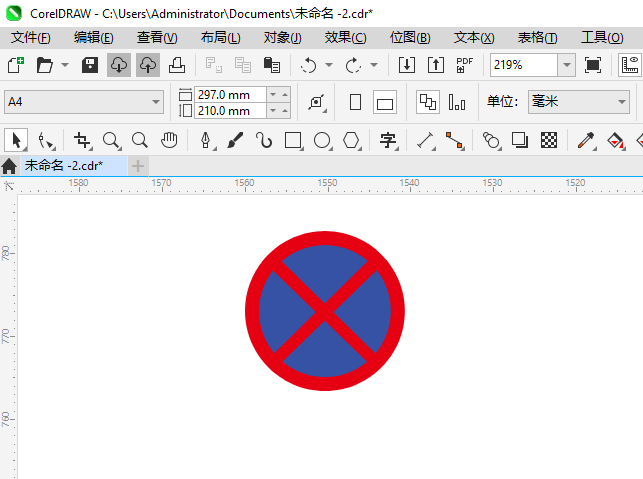Screen dimensions: 643x479
Task: Publish to PDF
Action: click(465, 65)
